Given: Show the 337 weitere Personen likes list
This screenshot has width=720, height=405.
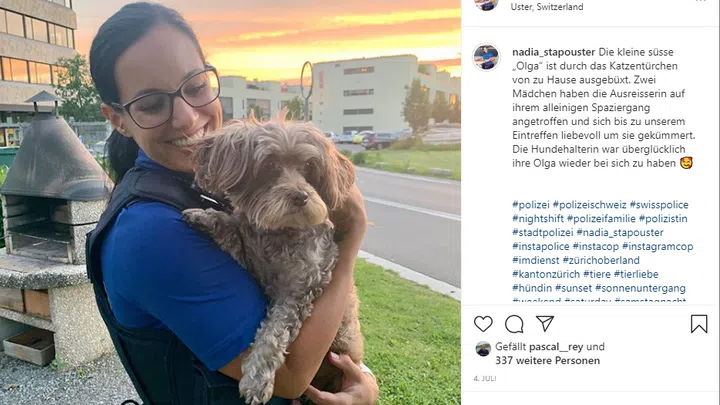Looking at the screenshot, I should (x=547, y=360).
